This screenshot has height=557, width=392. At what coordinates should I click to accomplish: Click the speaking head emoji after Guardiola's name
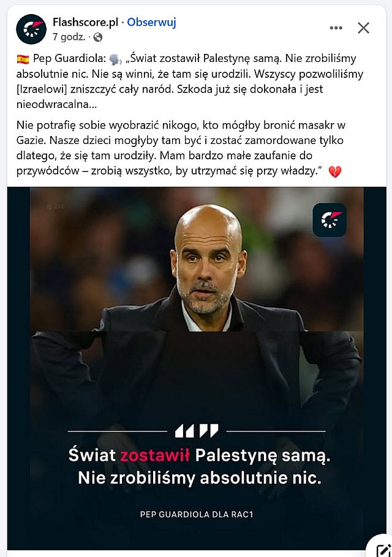click(x=115, y=59)
